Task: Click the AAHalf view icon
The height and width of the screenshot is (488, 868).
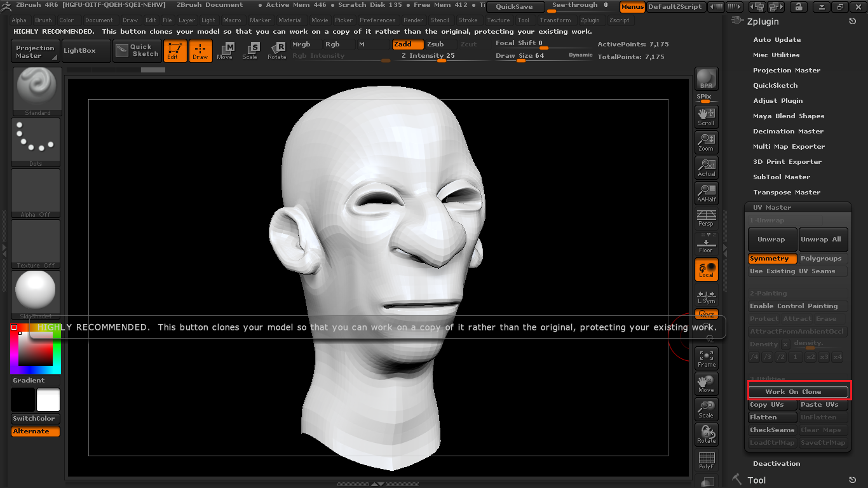Action: [706, 193]
